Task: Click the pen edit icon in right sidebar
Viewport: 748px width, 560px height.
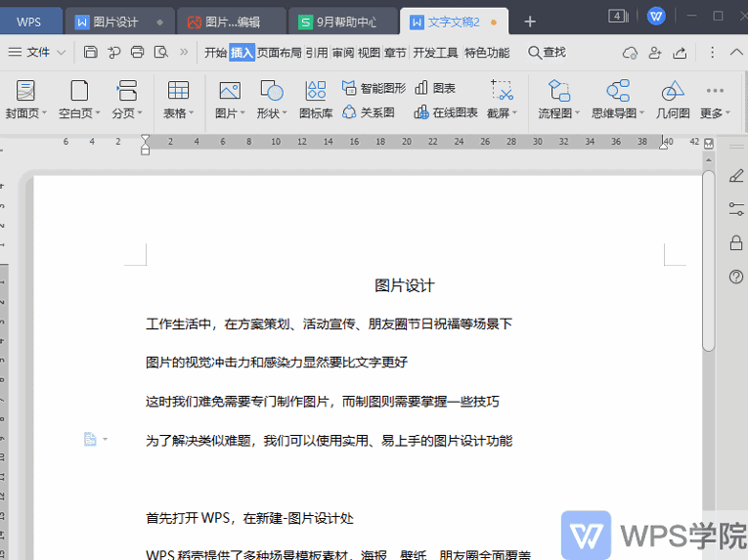Action: pyautogui.click(x=736, y=176)
